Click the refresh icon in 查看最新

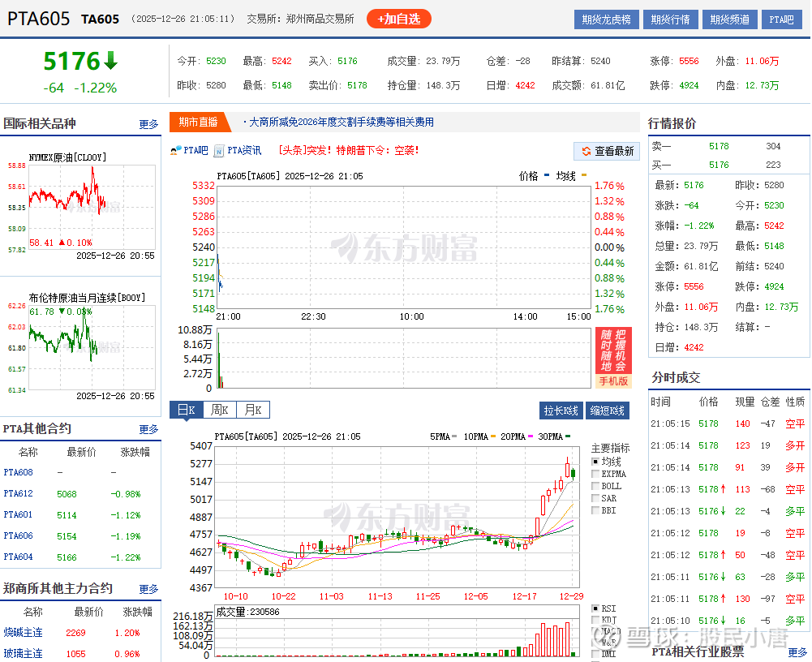pyautogui.click(x=586, y=151)
